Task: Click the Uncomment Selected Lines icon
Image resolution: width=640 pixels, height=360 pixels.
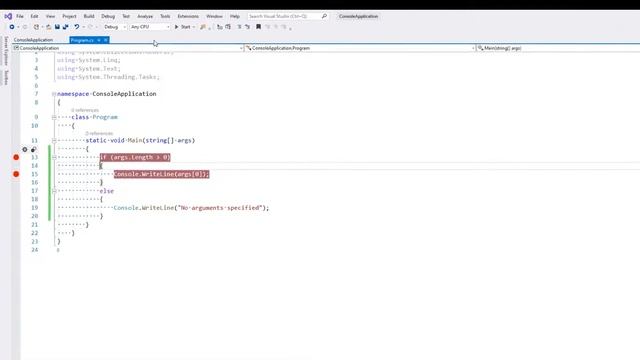Action: tap(247, 27)
